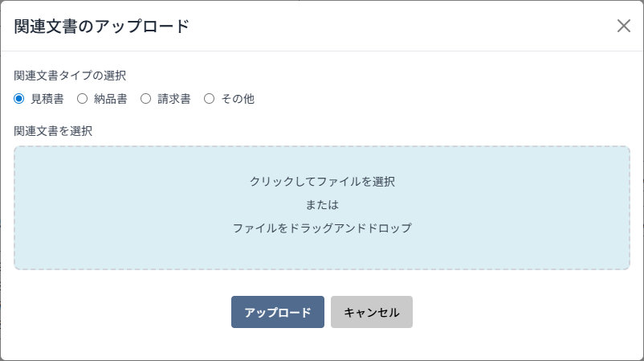Click the ファイルをドラッグアンドドロップ text

(x=322, y=228)
